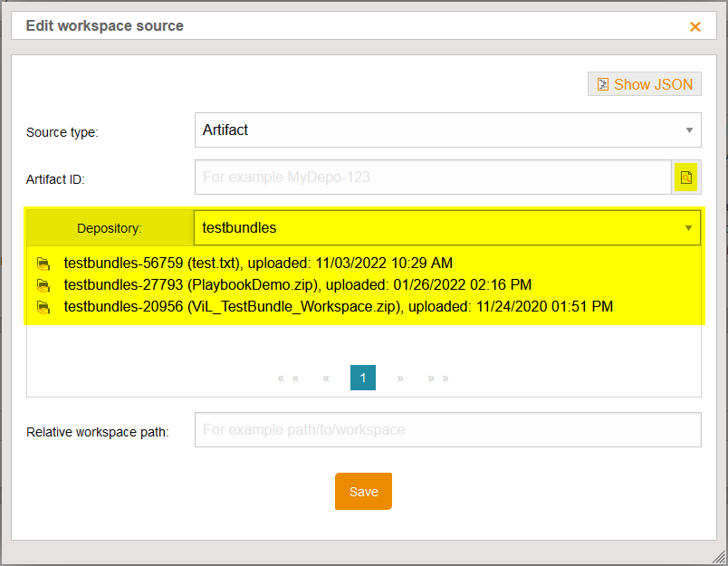The height and width of the screenshot is (566, 728).
Task: Click the file icon beside testbundles-27793
Action: 43,284
